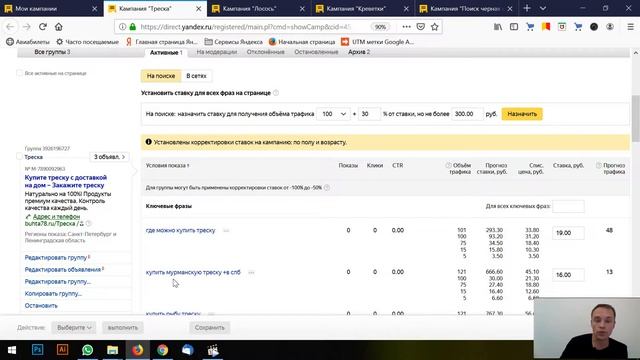Check the Все активные на странице checkbox
This screenshot has height=360, width=640.
point(19,73)
